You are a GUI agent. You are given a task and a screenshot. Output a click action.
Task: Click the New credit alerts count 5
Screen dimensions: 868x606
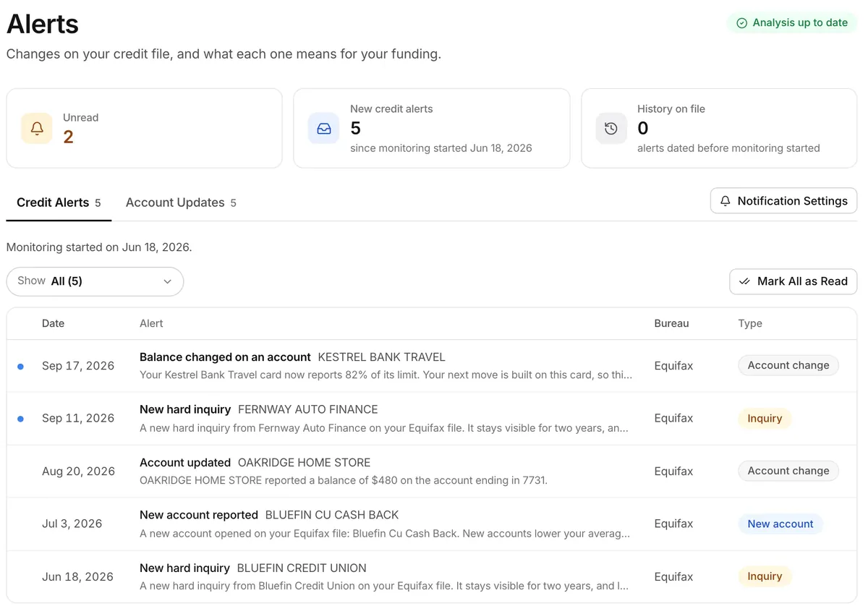click(355, 128)
